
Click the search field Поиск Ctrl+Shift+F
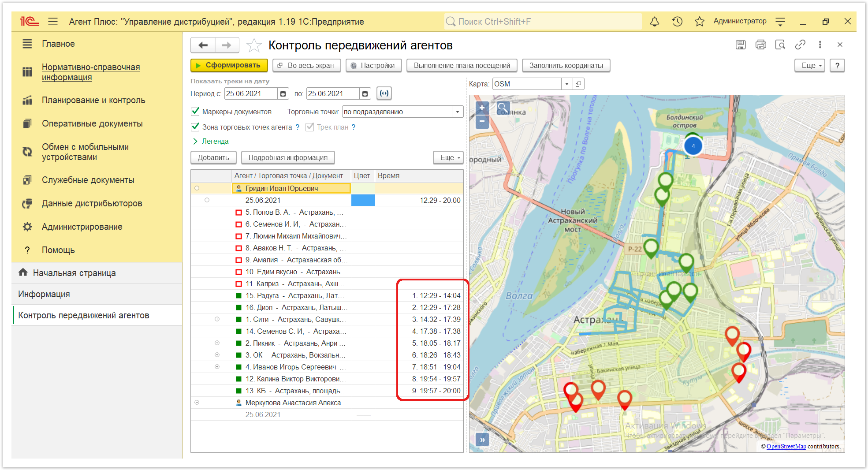(543, 21)
